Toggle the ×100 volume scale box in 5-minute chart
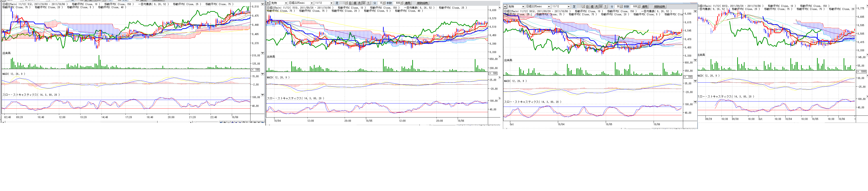This screenshot has width=868, height=191. tap(255, 70)
